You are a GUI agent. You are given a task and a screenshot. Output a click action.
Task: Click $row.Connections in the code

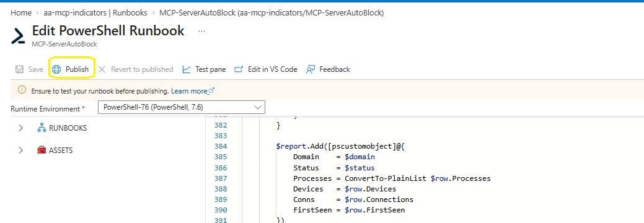379,199
